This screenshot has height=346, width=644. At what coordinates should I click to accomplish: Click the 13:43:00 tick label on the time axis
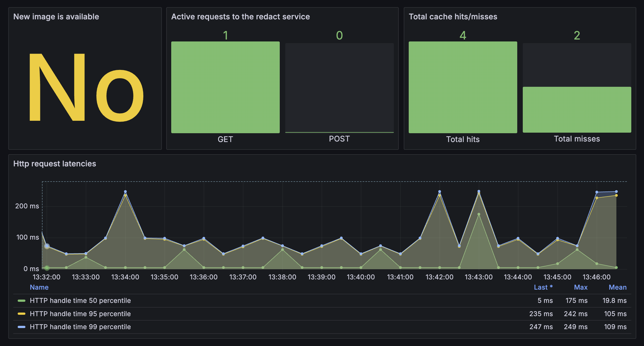(479, 277)
